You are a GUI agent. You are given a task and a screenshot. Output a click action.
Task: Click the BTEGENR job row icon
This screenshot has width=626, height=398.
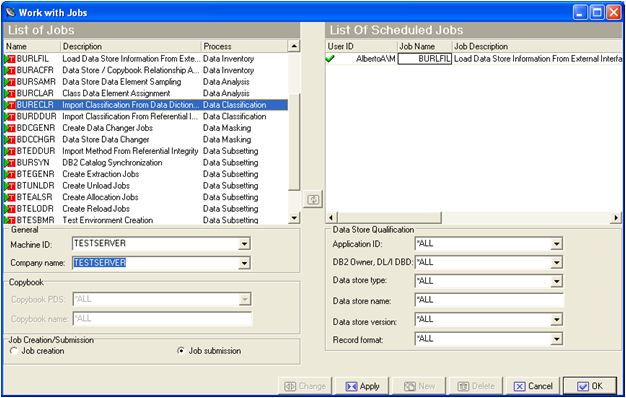pos(10,175)
